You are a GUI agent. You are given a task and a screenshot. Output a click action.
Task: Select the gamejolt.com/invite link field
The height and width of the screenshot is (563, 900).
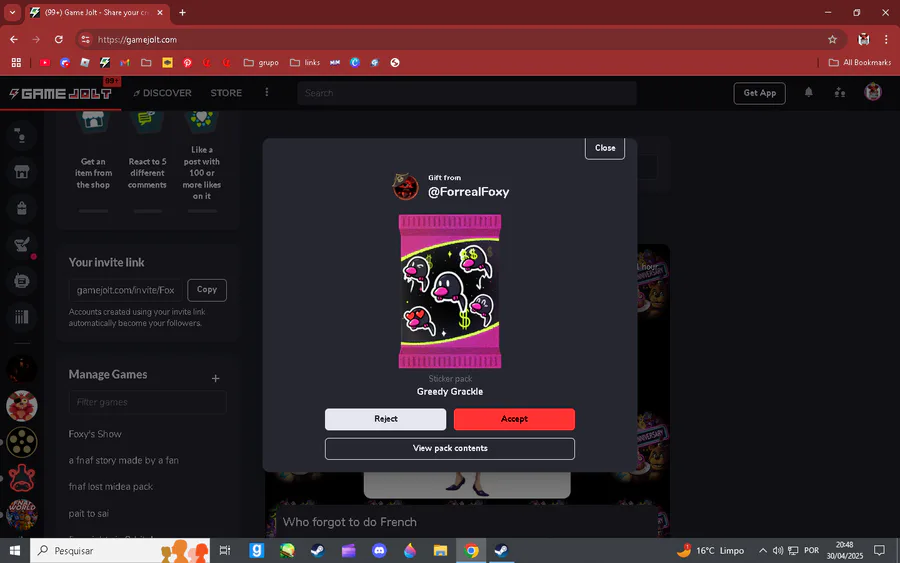126,290
